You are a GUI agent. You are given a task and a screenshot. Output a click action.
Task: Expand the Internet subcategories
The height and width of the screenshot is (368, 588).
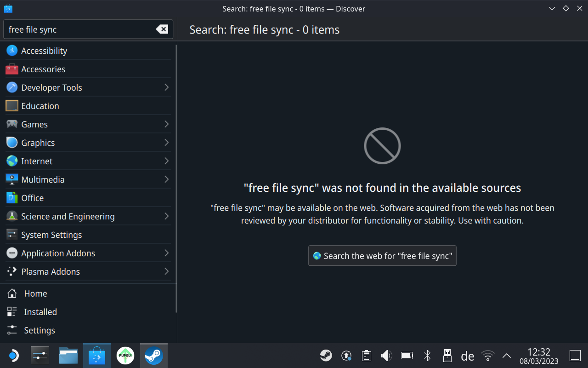(x=166, y=161)
